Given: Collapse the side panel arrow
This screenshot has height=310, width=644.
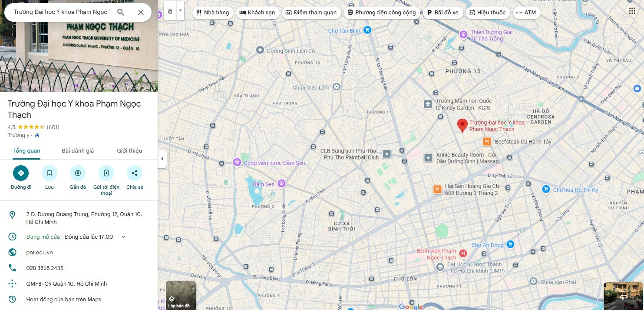Looking at the screenshot, I should [162, 159].
